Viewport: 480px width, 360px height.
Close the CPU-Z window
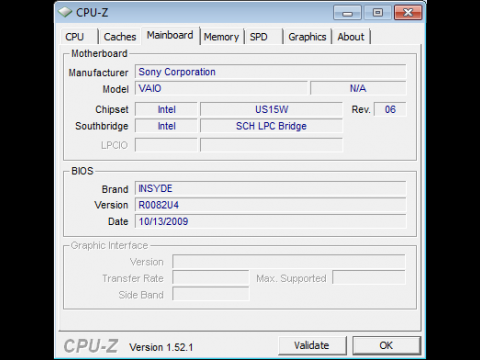pos(408,13)
